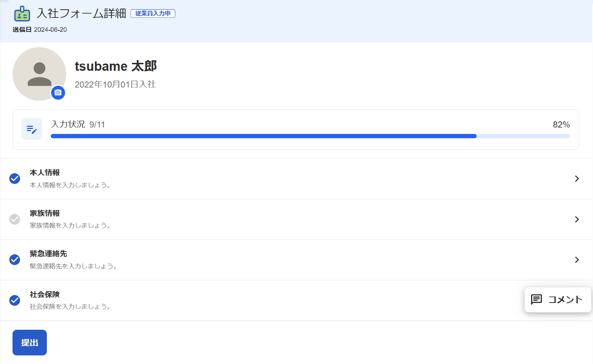The image size is (593, 364).
Task: Click the ID badge icon in the header
Action: tap(22, 14)
